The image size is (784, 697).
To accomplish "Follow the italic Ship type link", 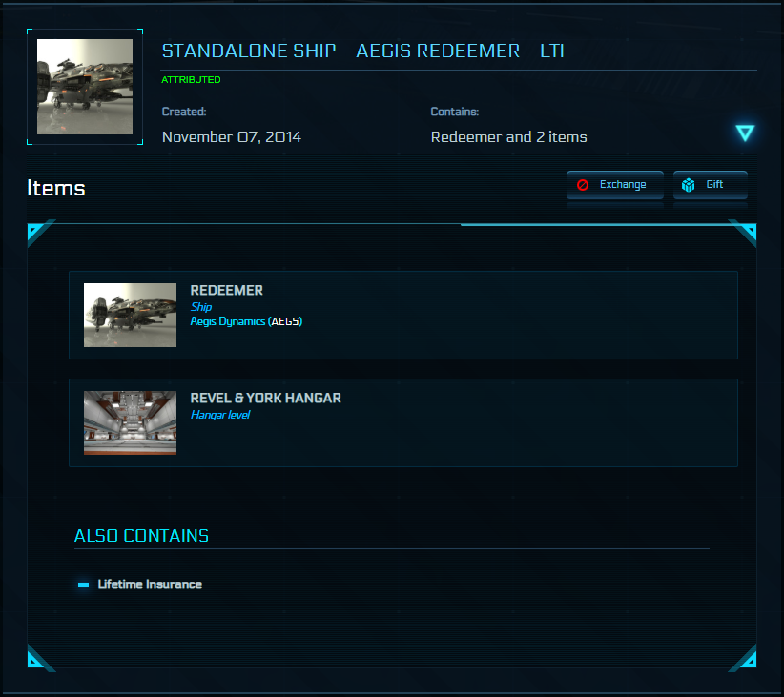I will [x=201, y=307].
